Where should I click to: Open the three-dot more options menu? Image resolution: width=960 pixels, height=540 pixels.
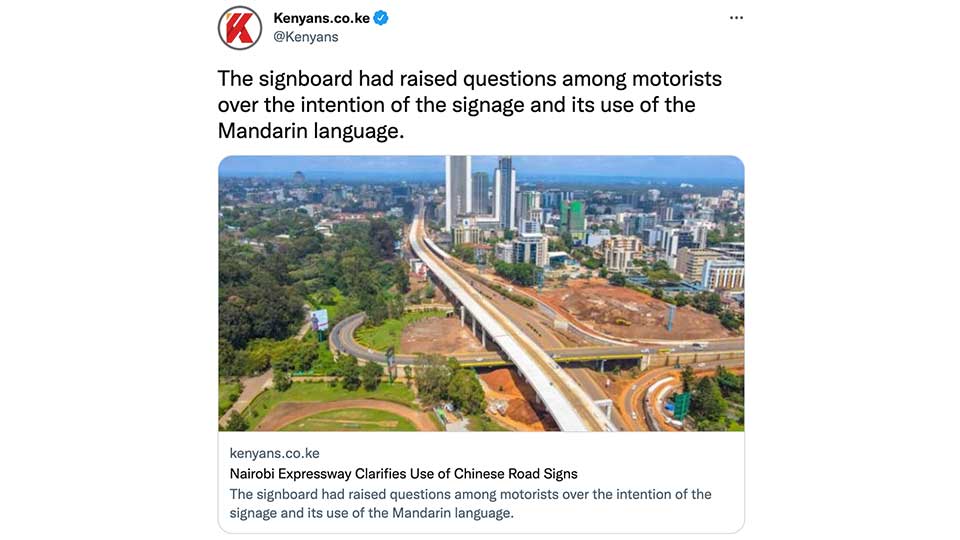737,18
